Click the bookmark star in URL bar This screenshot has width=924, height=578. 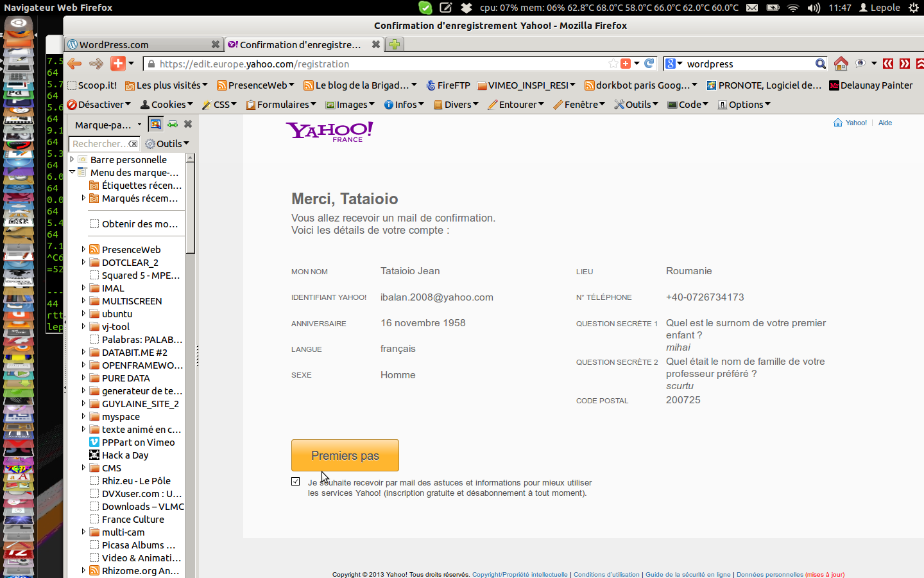(x=613, y=64)
